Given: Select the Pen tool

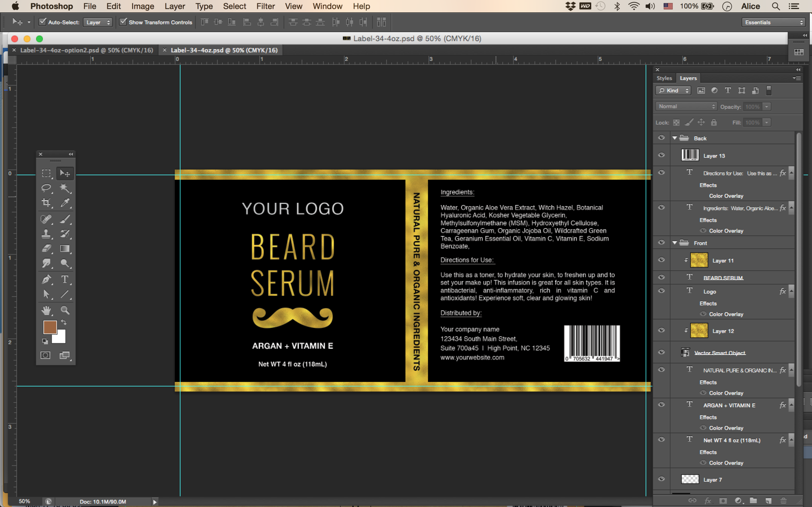Looking at the screenshot, I should pyautogui.click(x=46, y=279).
